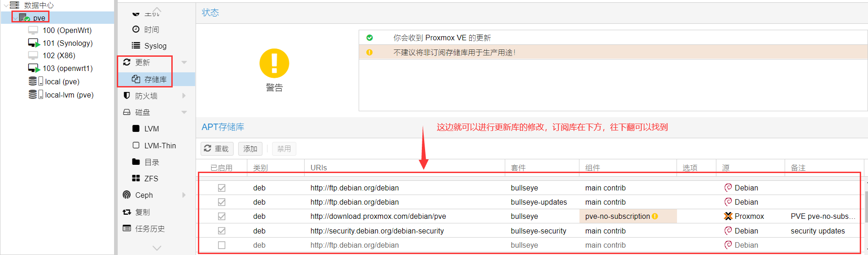The height and width of the screenshot is (255, 868).
Task: Select running VM 101 (Synology) icon
Action: (34, 43)
